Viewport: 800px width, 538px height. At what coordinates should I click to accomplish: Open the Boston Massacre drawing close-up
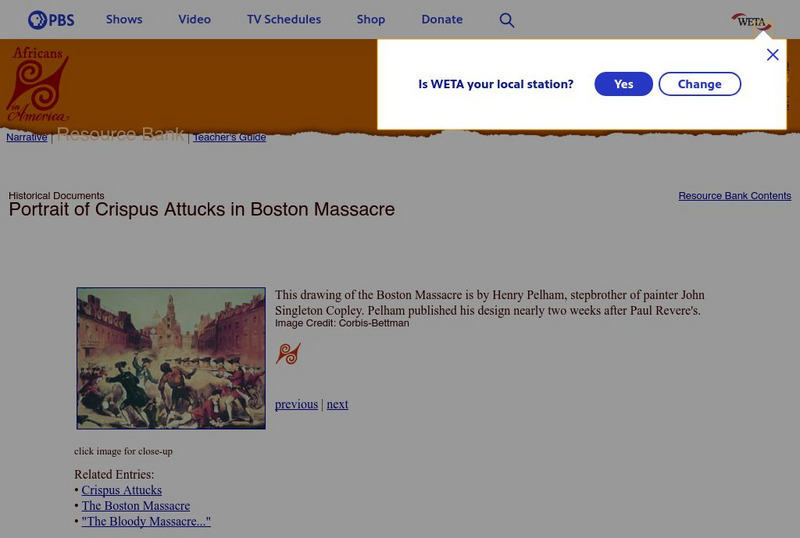pyautogui.click(x=171, y=358)
